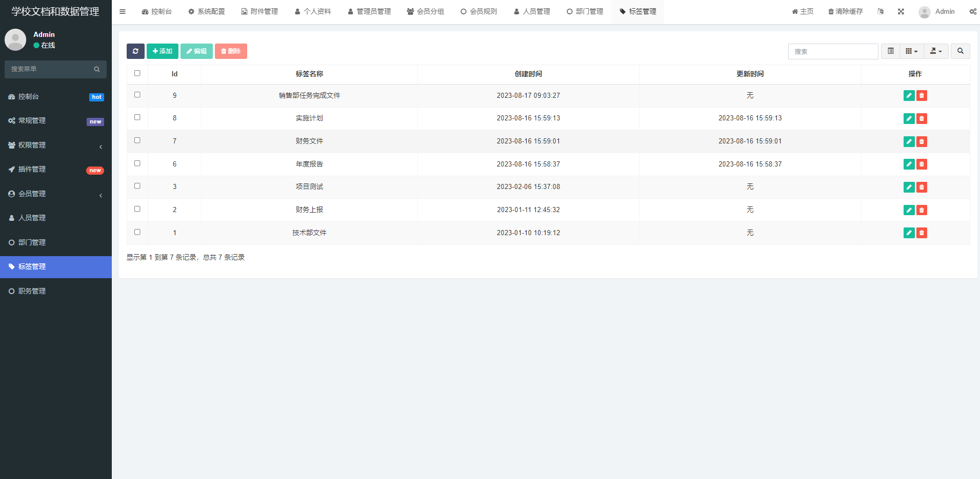This screenshot has height=479, width=980.
Task: Click the table 搜索 input field
Action: pos(833,51)
